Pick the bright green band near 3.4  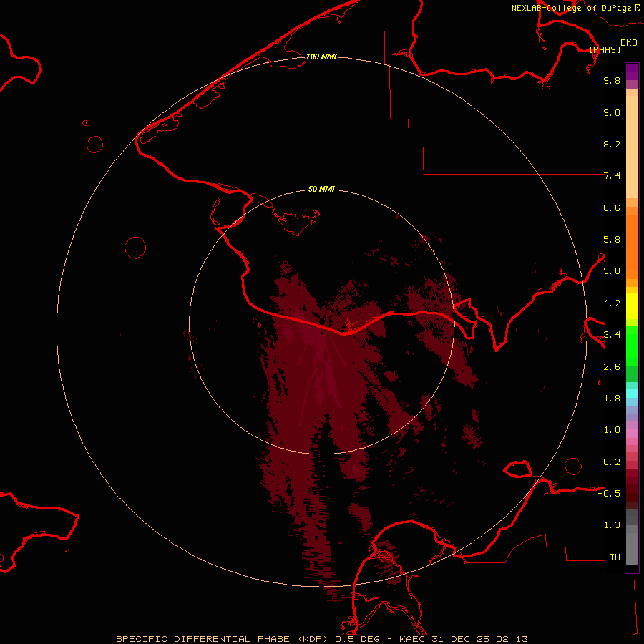point(632,346)
